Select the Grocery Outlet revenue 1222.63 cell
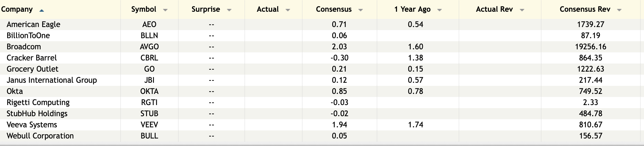Screen dimensions: 644x146 click(x=590, y=69)
